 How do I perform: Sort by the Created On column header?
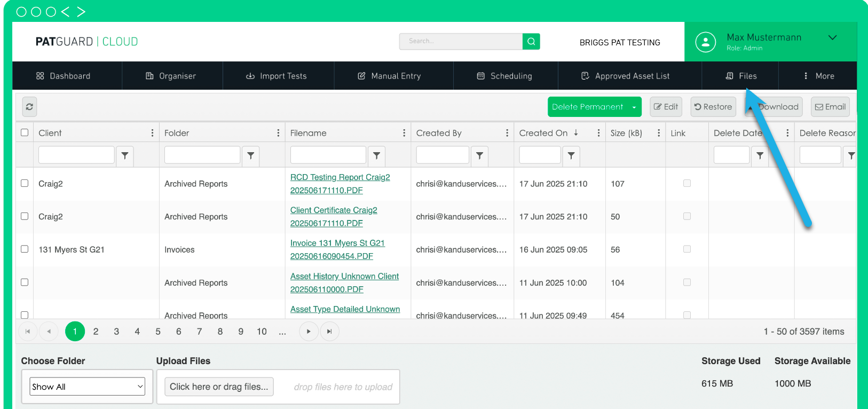pos(543,133)
